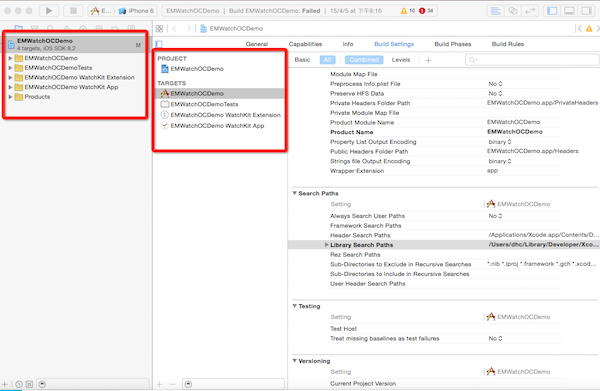Image resolution: width=600 pixels, height=391 pixels.
Task: Click the build settings search field
Action: click(532, 60)
